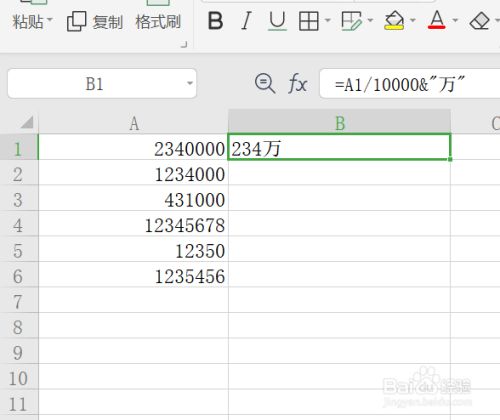Image resolution: width=500 pixels, height=420 pixels.
Task: Click the zoom magnifier icon by formula bar
Action: point(265,83)
